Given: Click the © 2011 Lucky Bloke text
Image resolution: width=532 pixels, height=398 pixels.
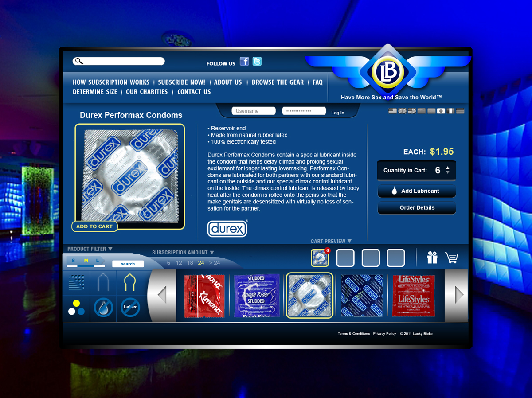Looking at the screenshot, I should click(416, 333).
